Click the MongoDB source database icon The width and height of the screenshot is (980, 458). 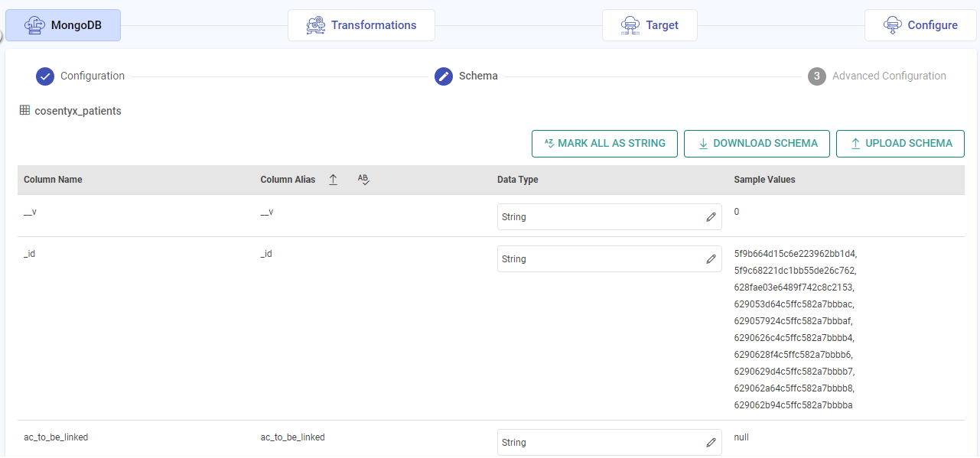click(34, 25)
